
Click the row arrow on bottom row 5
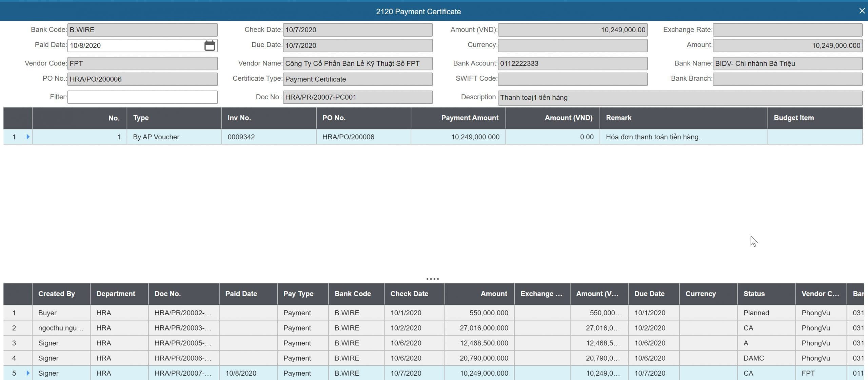[x=28, y=373]
